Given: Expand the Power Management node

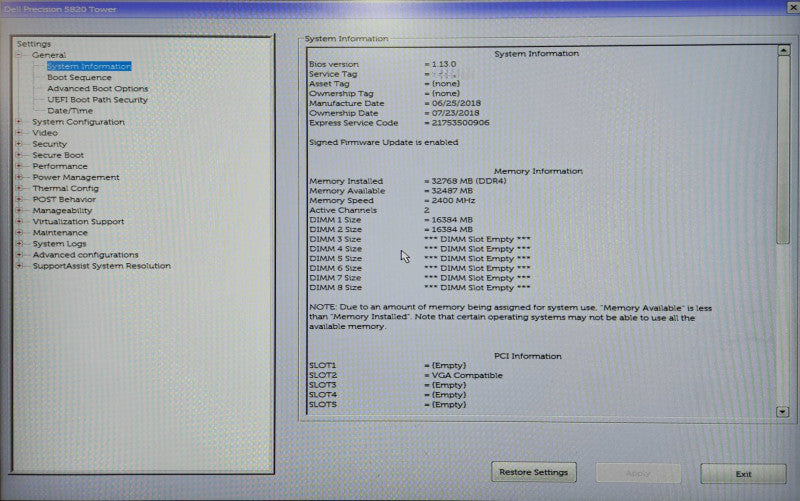Looking at the screenshot, I should (x=19, y=177).
